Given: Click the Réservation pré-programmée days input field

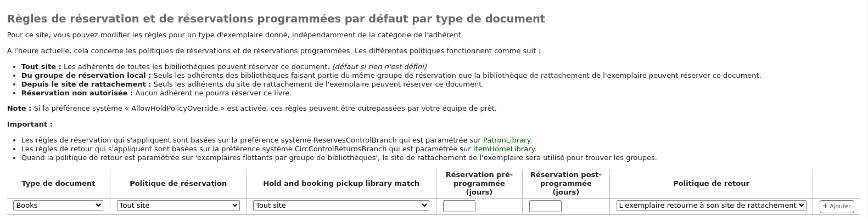Looking at the screenshot, I should [459, 206].
